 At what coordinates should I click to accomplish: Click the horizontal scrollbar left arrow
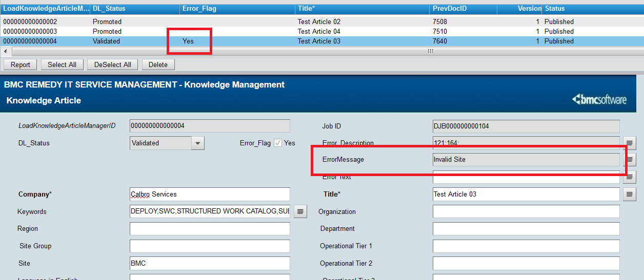tap(6, 52)
